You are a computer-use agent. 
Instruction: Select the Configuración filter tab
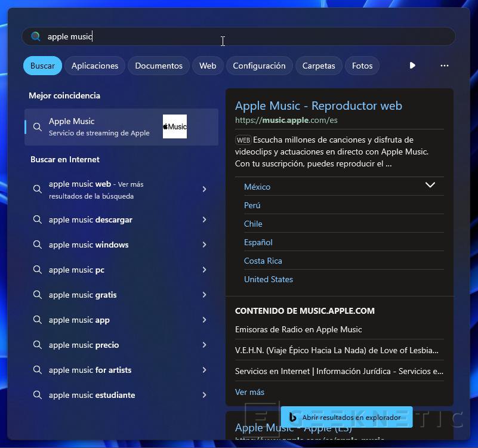pos(259,66)
